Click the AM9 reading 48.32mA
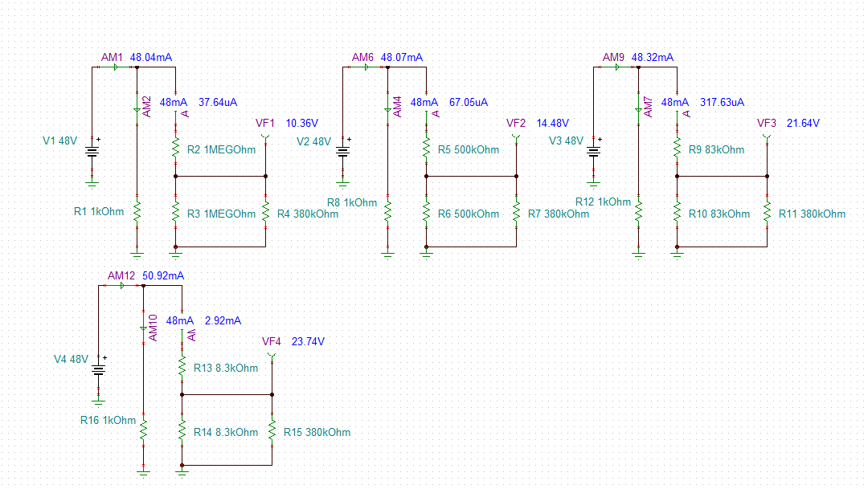Image resolution: width=868 pixels, height=489 pixels. pyautogui.click(x=653, y=58)
